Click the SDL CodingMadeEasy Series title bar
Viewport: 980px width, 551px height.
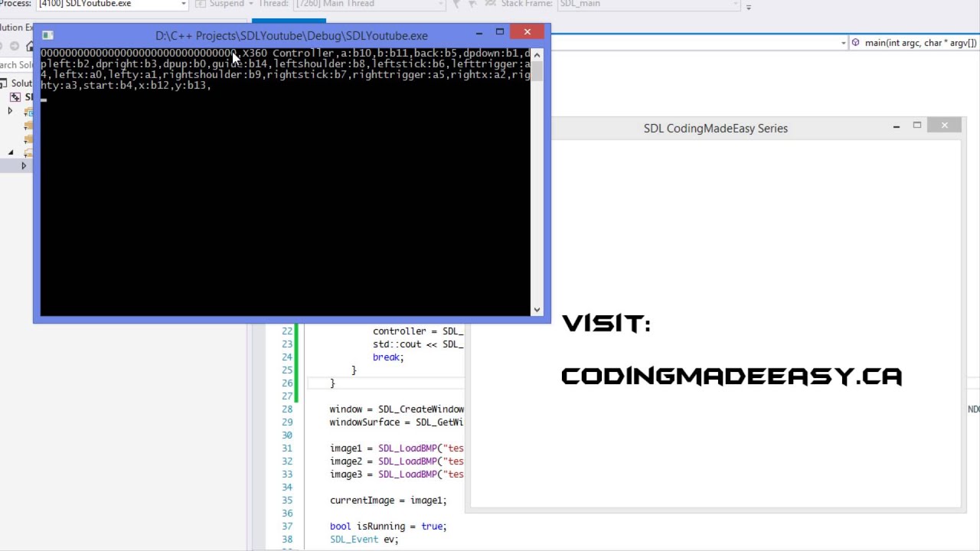(x=715, y=129)
